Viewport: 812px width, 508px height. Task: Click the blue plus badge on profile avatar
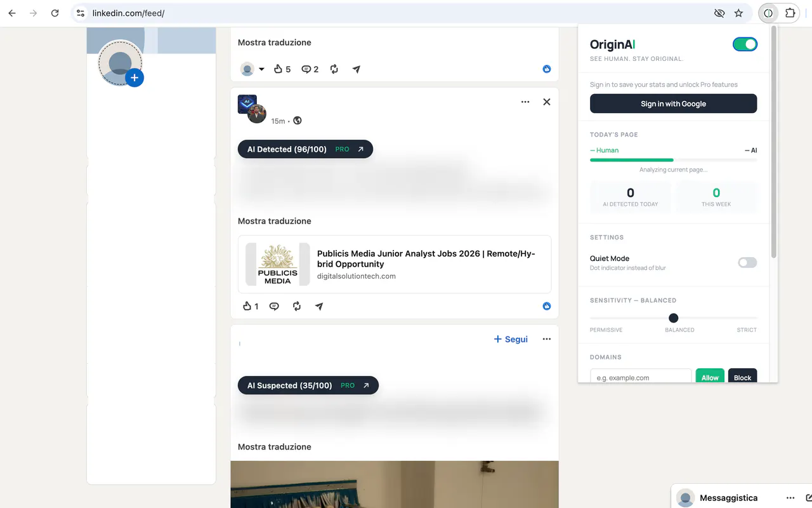134,78
